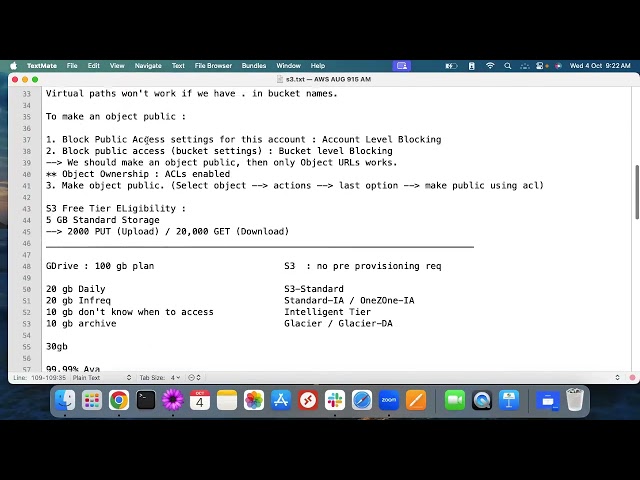Open the Apple menu
The image size is (640, 480).
pos(13,66)
